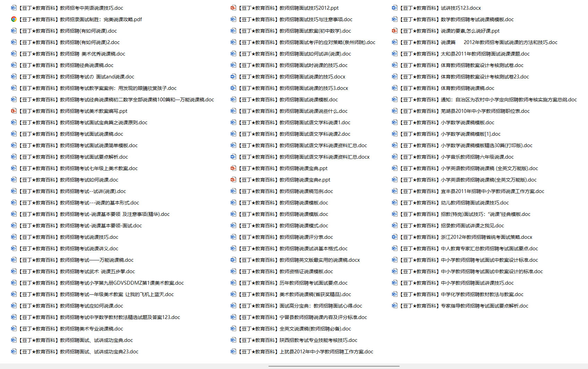Viewport: 588px width, 369px height.
Task: Click the PowerPoint icon for 教师招聘说课宝典.ppt
Action: pos(233,168)
